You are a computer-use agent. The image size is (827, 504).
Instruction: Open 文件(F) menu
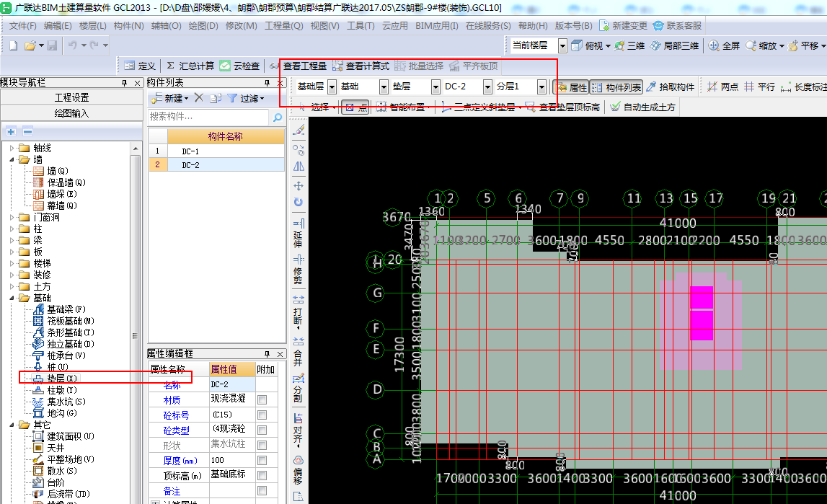22,26
